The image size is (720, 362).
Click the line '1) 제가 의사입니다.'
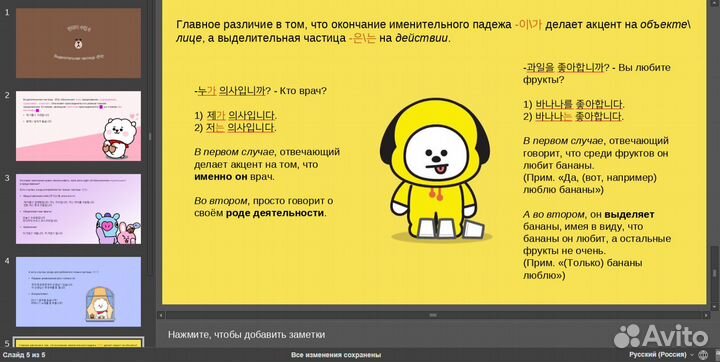coord(236,115)
